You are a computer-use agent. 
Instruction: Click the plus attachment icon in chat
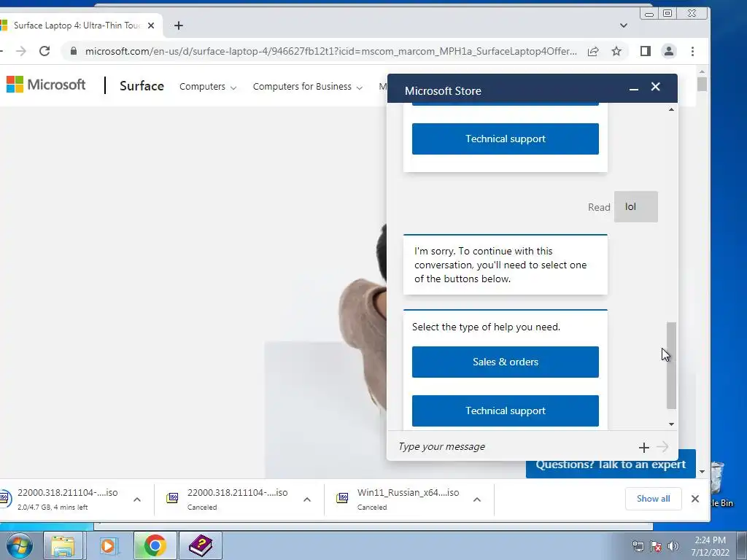click(x=643, y=447)
